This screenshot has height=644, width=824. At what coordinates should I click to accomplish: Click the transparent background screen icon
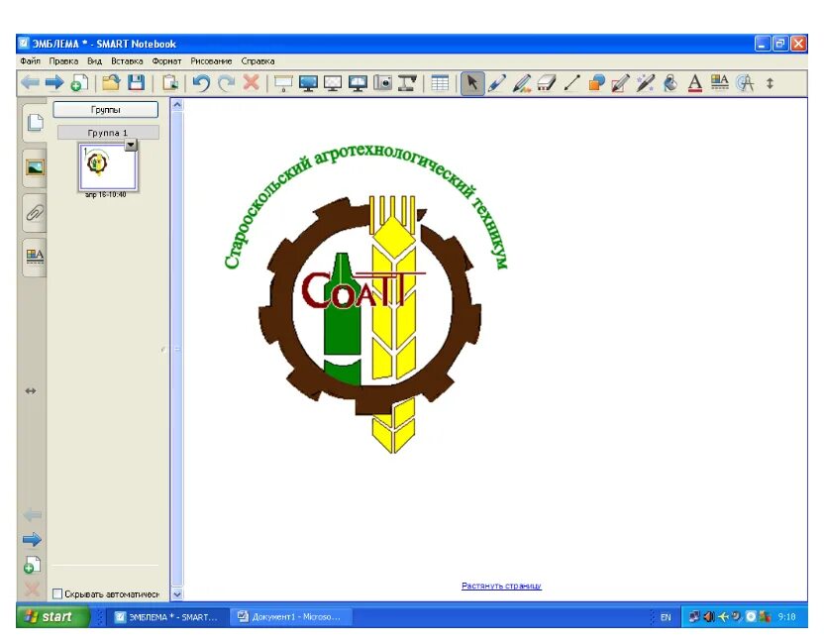pyautogui.click(x=333, y=83)
